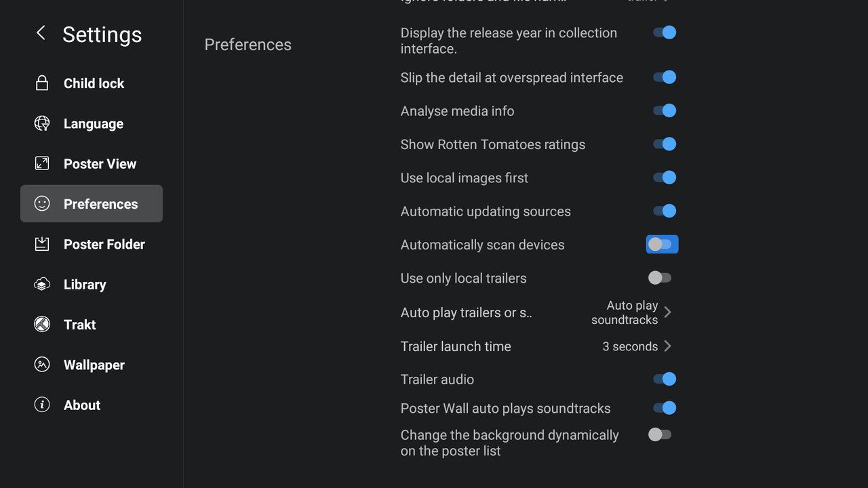Disable Show Rotten Tomatoes ratings
Image resolution: width=868 pixels, height=488 pixels.
[665, 144]
